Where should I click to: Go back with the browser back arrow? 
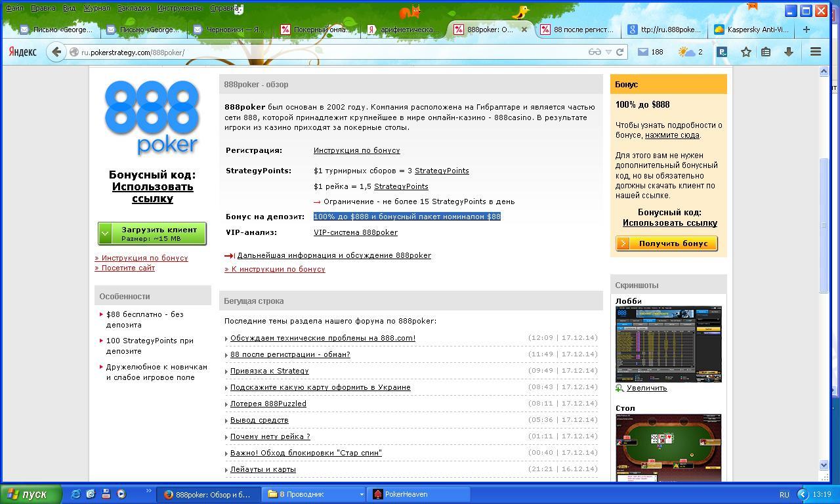(x=56, y=52)
